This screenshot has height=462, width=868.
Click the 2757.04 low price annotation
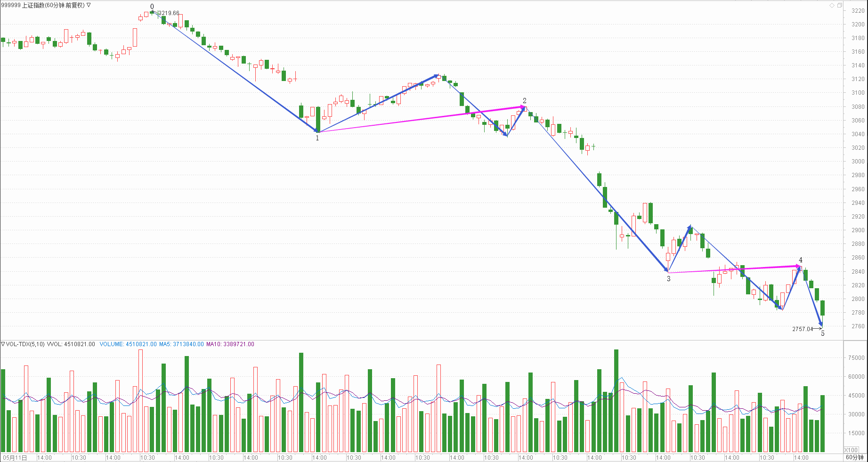tap(803, 329)
